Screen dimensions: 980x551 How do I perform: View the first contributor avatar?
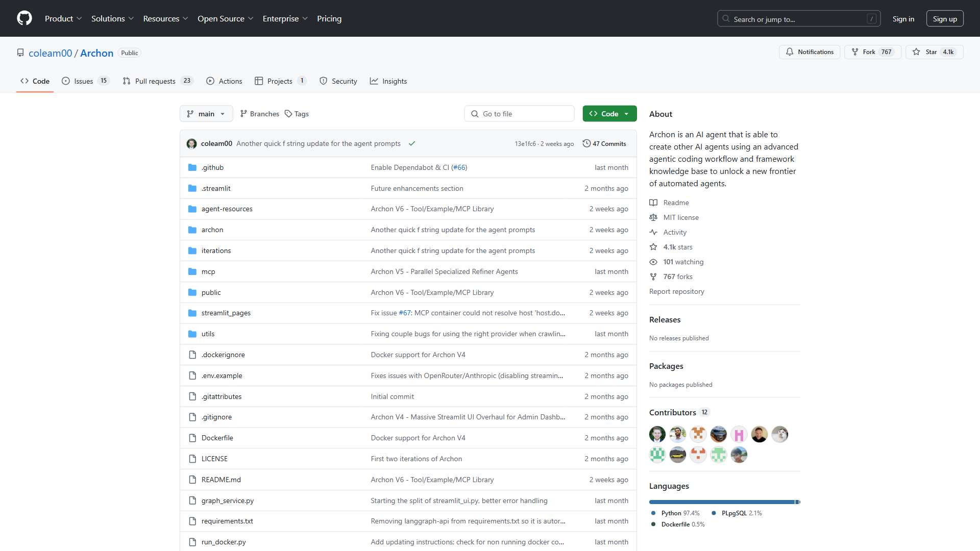(657, 434)
